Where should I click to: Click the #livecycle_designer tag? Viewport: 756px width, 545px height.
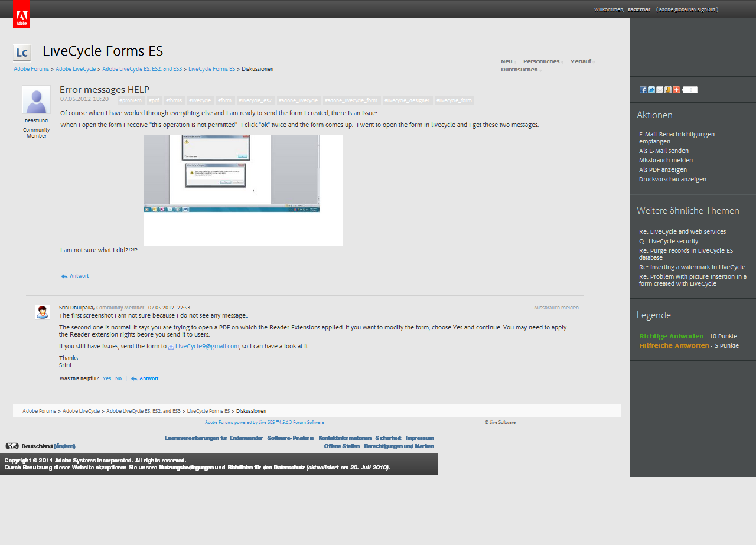408,100
